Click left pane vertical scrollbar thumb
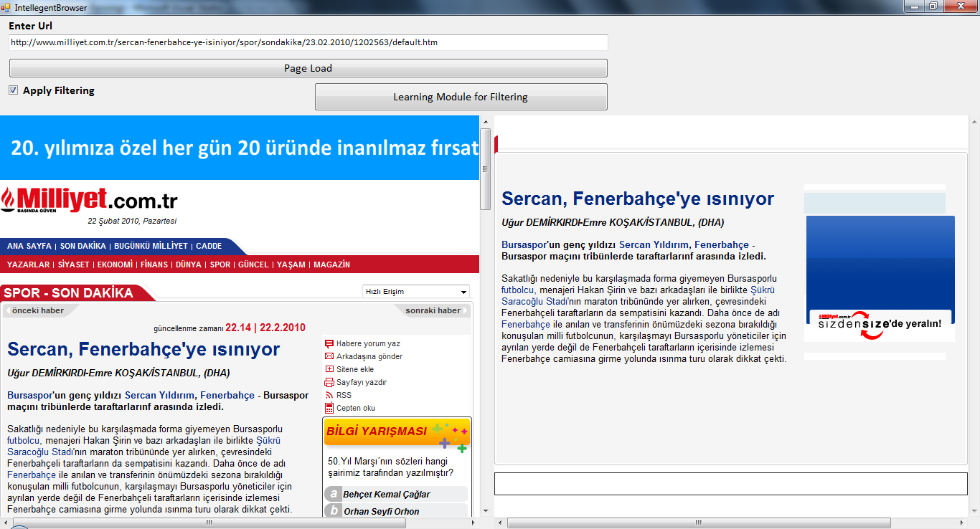980x529 pixels. [x=485, y=169]
